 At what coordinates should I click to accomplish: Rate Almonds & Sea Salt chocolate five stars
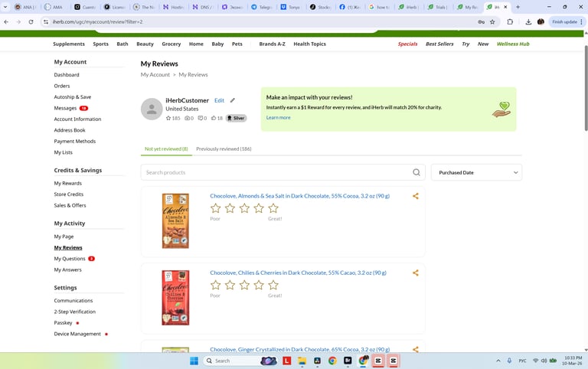pos(273,208)
